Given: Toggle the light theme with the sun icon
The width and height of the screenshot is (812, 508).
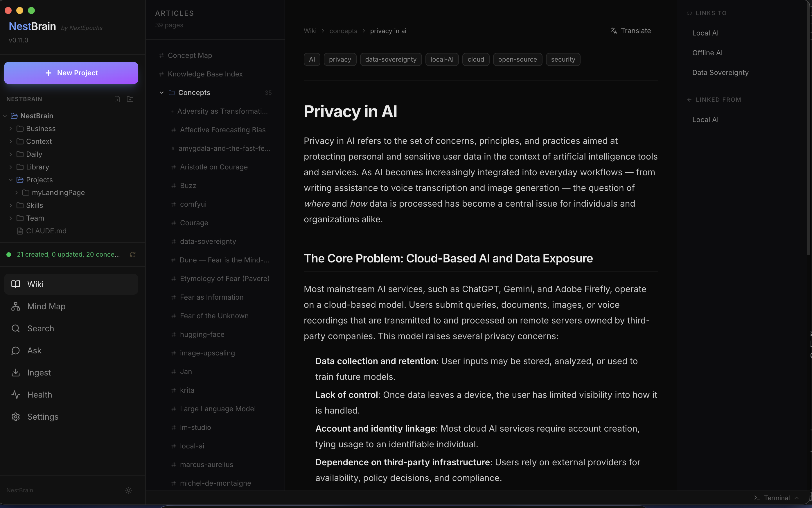Looking at the screenshot, I should (x=129, y=490).
